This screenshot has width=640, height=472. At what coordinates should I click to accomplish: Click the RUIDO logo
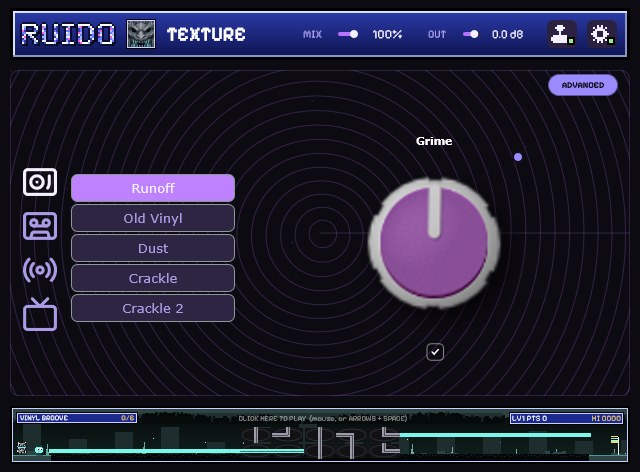(68, 34)
